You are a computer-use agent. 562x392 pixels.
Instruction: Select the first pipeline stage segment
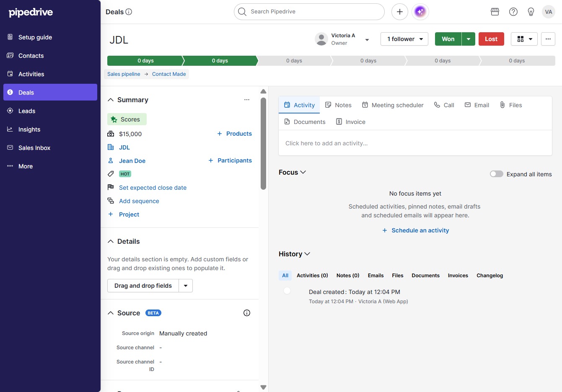(x=145, y=61)
